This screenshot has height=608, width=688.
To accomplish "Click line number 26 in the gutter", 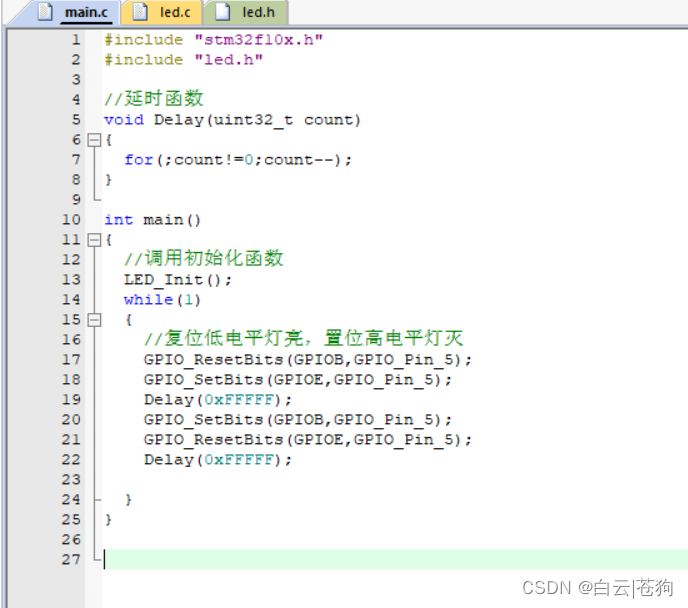I will point(71,540).
